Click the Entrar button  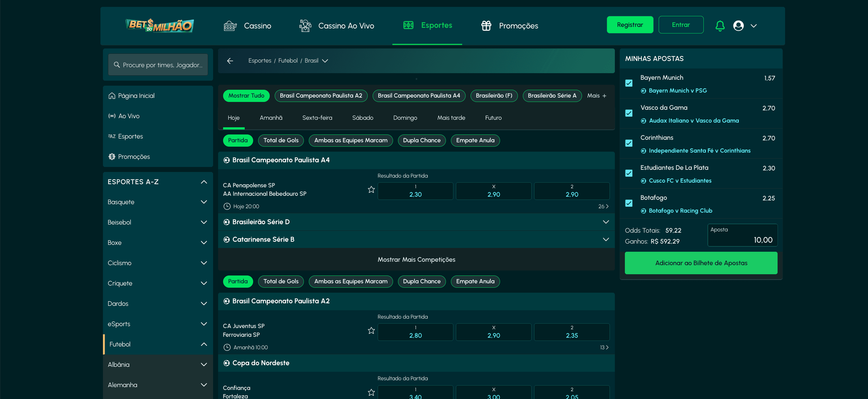[681, 25]
